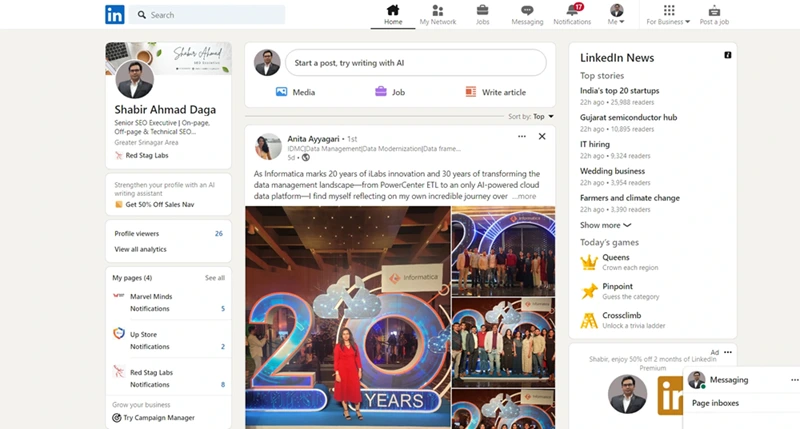Click the Media photo icon
The width and height of the screenshot is (800, 429).
tap(282, 92)
